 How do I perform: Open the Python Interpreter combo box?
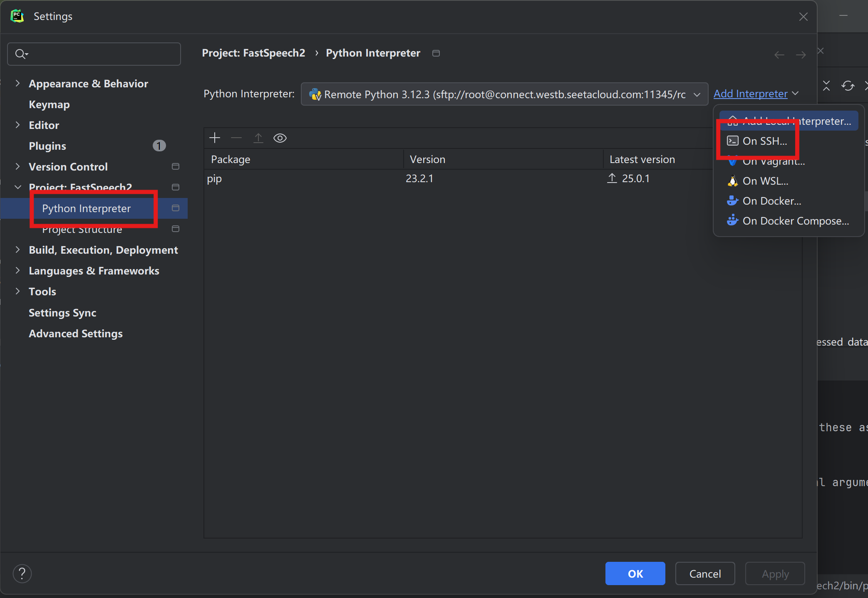coord(504,94)
